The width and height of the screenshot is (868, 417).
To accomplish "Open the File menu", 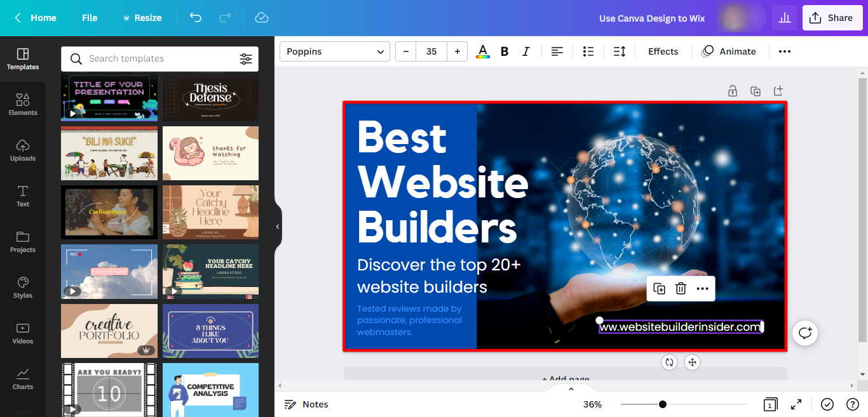I will coord(90,18).
